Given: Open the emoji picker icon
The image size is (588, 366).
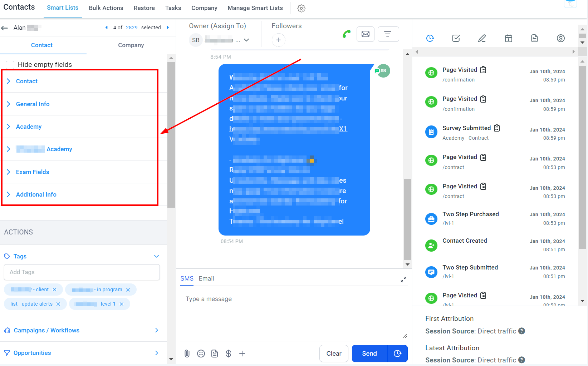Looking at the screenshot, I should click(201, 353).
